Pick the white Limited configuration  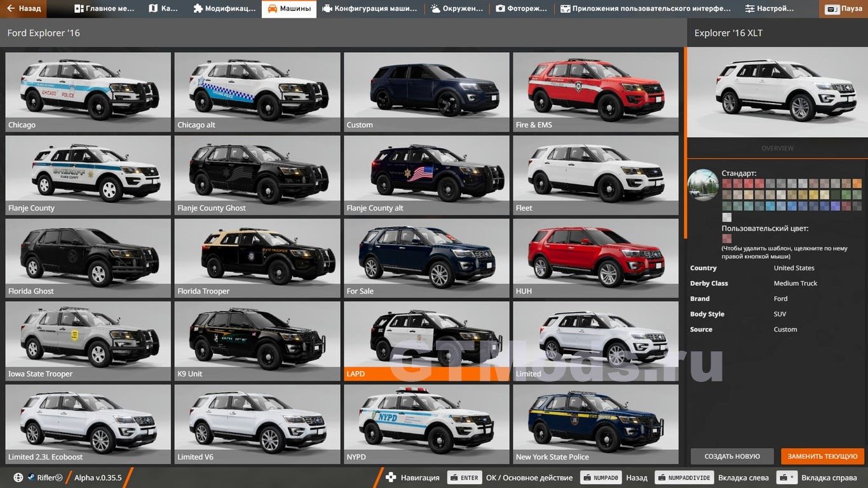(596, 341)
